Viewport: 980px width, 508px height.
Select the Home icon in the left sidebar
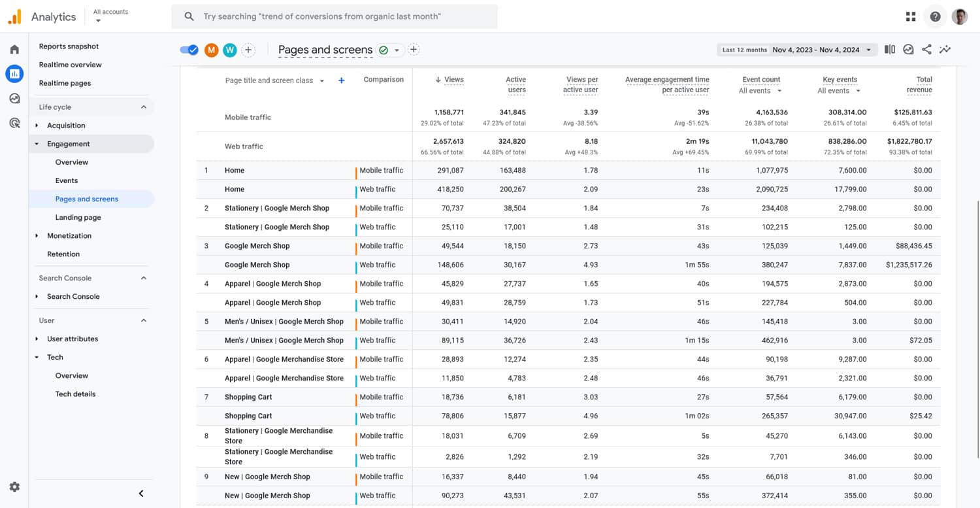pos(14,48)
